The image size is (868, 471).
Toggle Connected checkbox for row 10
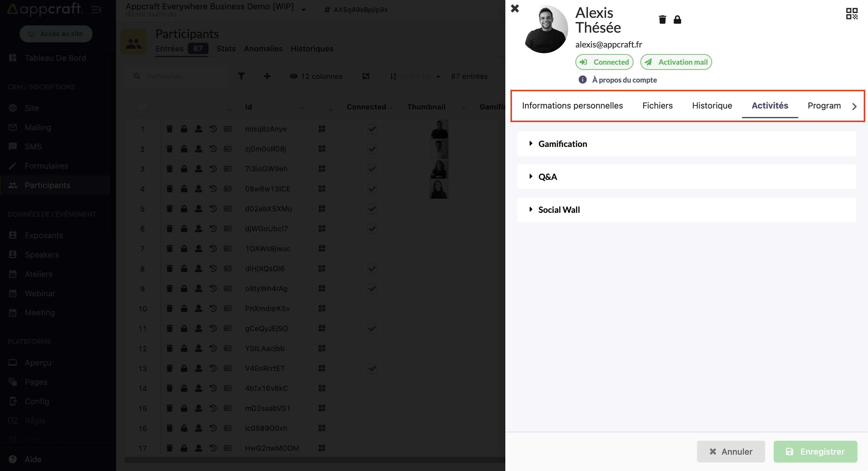372,308
